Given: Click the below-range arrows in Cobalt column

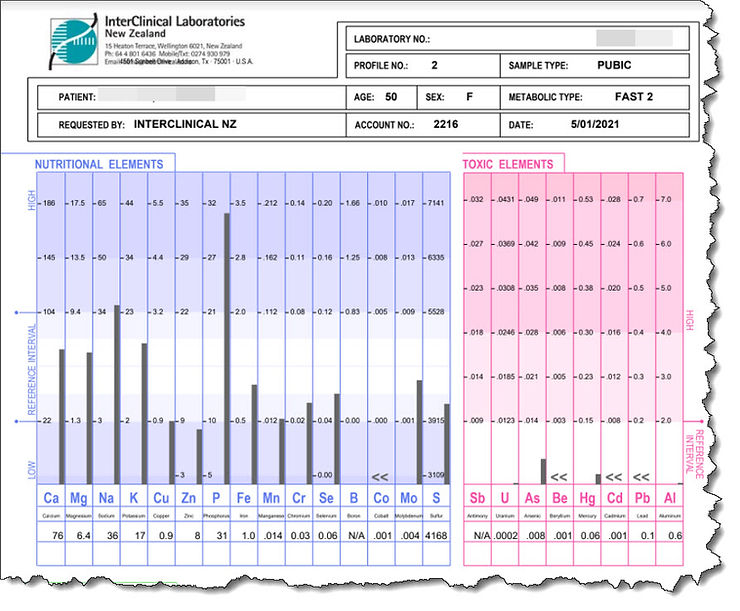Looking at the screenshot, I should 380,477.
